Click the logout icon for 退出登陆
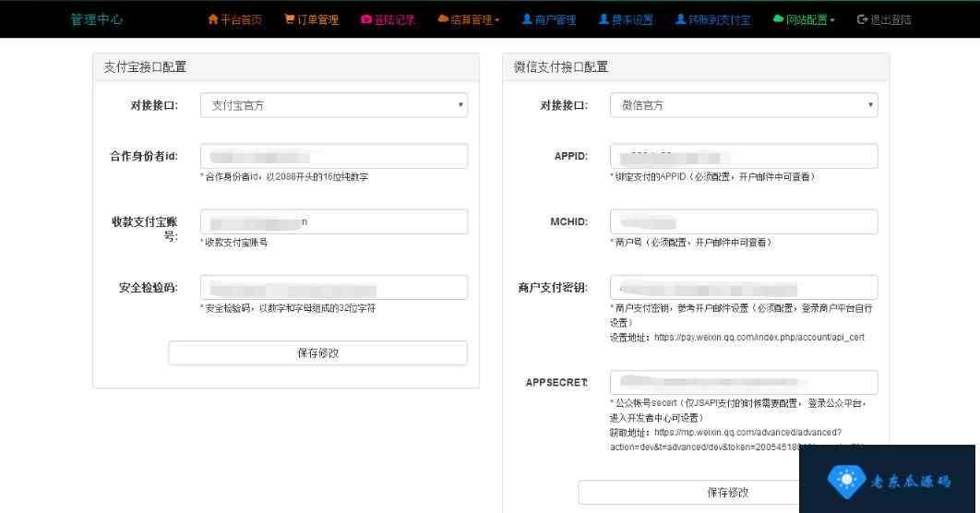Screen dimensions: 980x513 (862, 19)
